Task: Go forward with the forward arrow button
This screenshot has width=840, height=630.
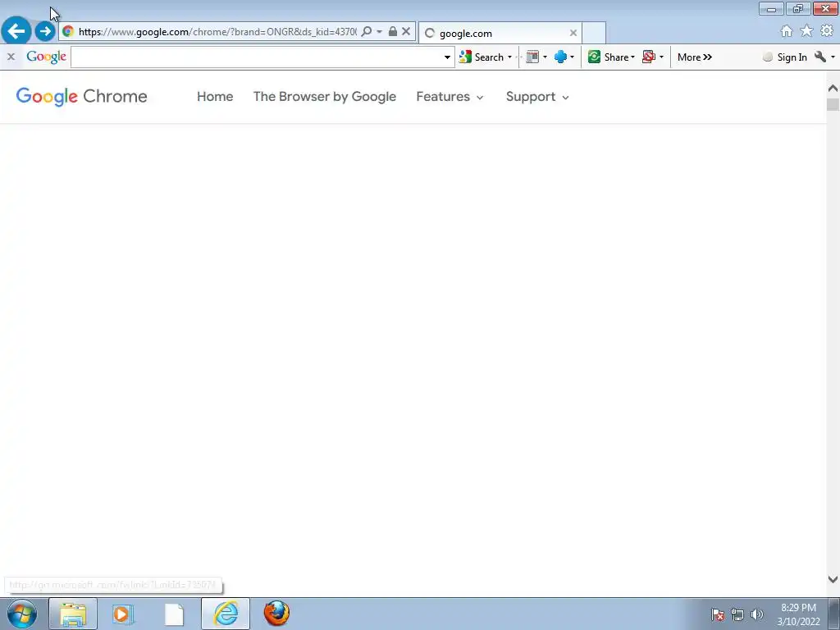Action: pyautogui.click(x=46, y=31)
